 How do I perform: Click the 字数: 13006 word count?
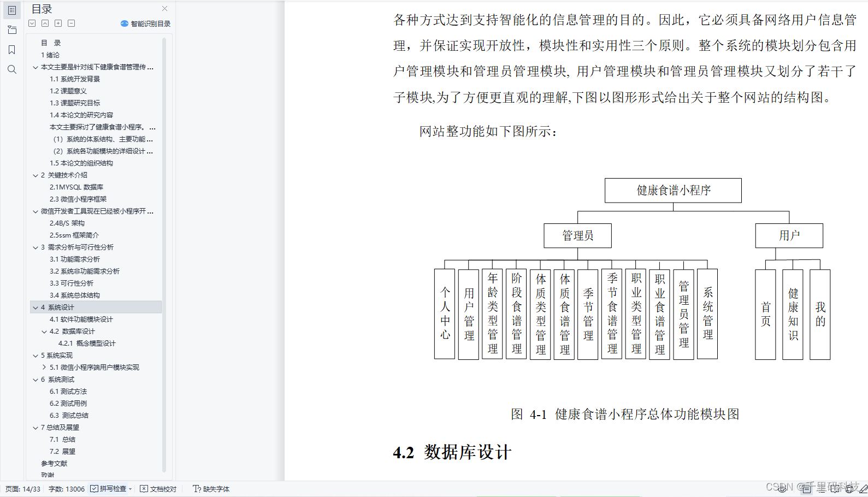[x=67, y=489]
